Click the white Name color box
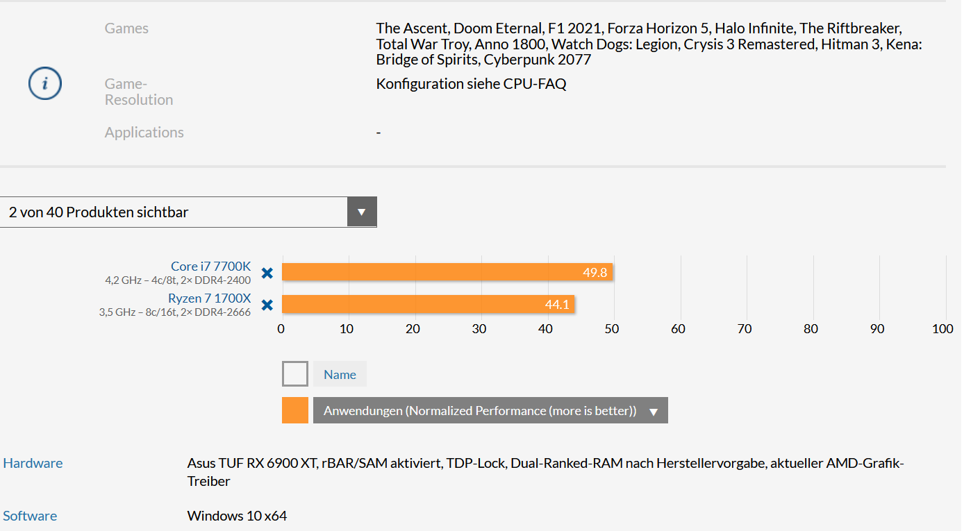 click(295, 374)
